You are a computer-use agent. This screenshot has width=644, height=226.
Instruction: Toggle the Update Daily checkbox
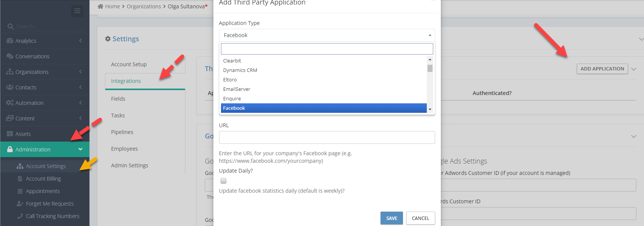[224, 181]
